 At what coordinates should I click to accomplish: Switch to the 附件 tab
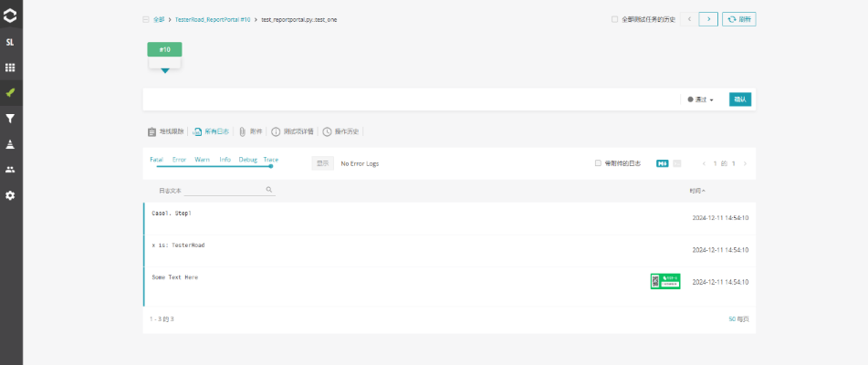(250, 131)
